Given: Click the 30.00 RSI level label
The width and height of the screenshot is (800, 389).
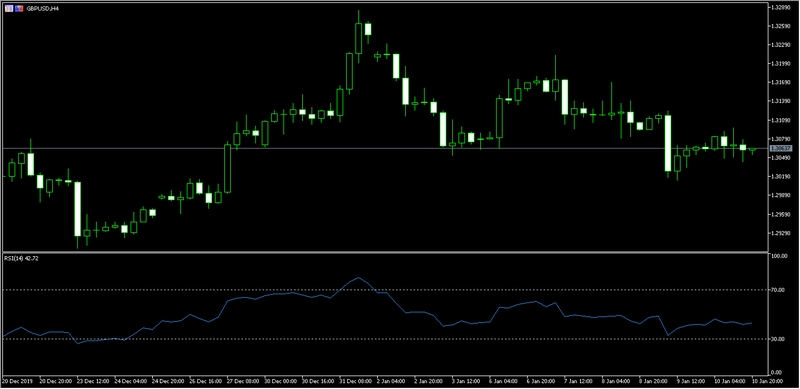Looking at the screenshot, I should pyautogui.click(x=778, y=338).
